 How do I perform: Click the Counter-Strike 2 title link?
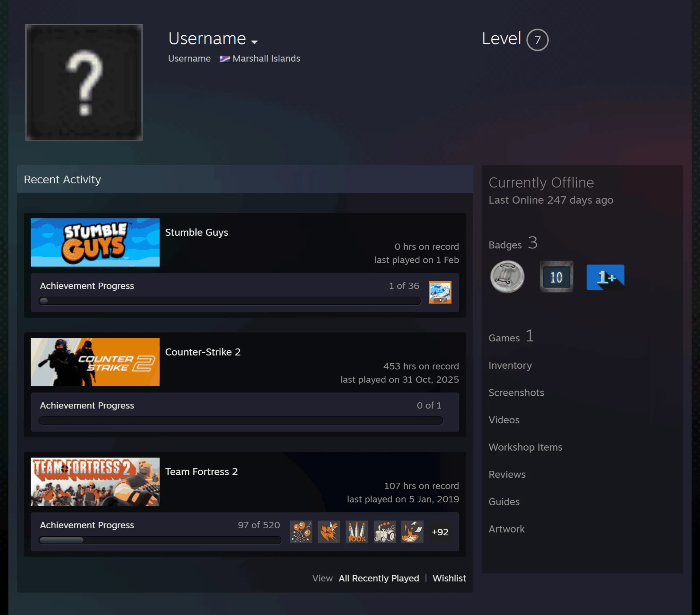click(x=203, y=352)
